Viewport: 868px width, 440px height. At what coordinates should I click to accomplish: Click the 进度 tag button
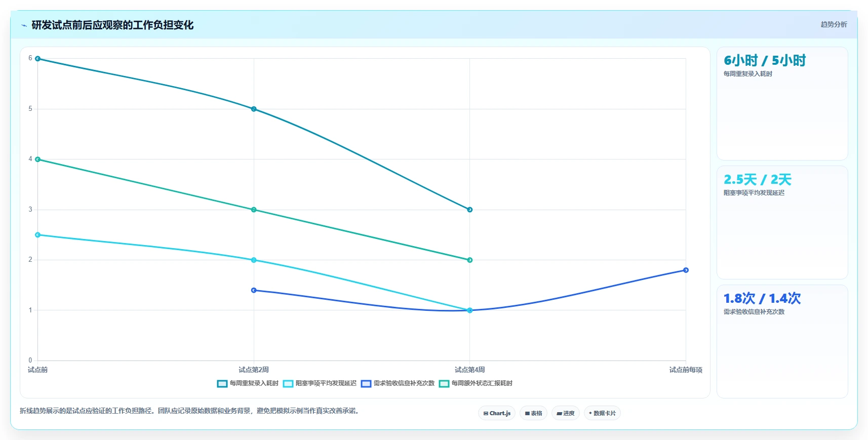click(566, 413)
